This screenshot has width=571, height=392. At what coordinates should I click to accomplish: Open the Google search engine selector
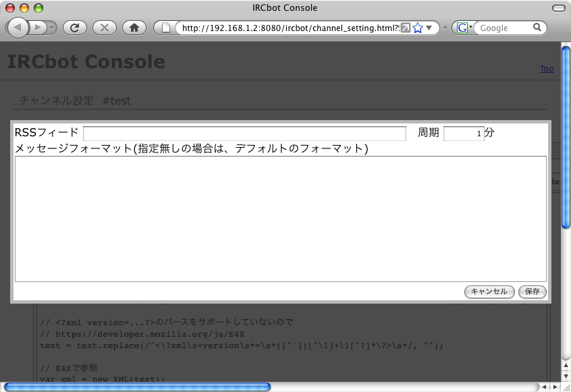tap(464, 28)
